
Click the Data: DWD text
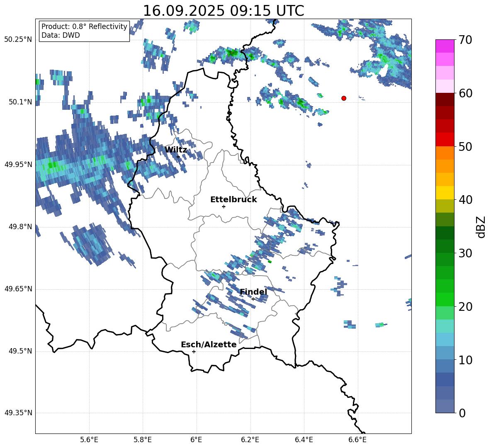[61, 35]
